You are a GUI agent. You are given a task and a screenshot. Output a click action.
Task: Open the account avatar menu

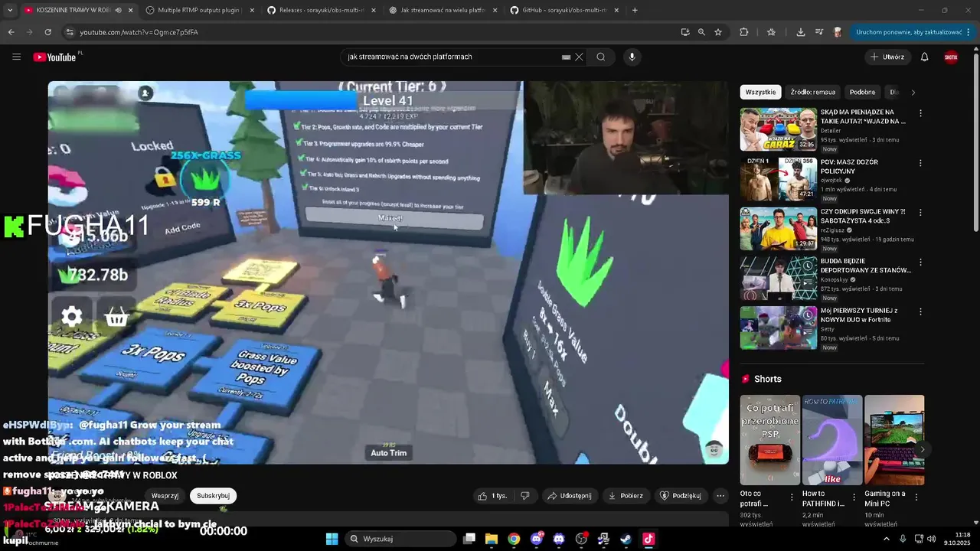[951, 57]
